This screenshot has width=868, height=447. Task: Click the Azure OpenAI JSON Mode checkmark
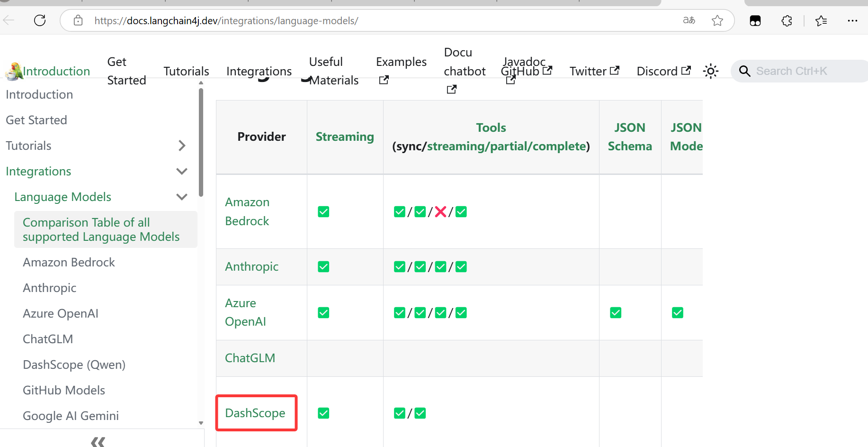click(678, 313)
